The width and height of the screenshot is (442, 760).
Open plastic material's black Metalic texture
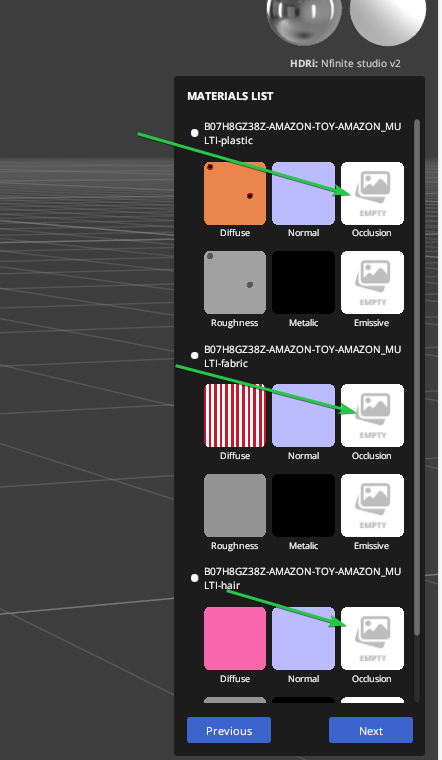303,283
